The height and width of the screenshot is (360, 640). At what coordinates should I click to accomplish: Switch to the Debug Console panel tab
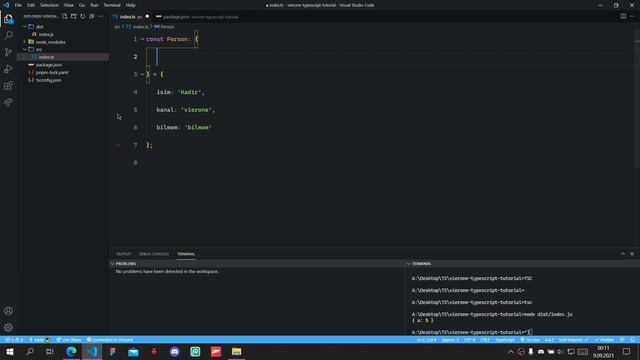pyautogui.click(x=154, y=254)
